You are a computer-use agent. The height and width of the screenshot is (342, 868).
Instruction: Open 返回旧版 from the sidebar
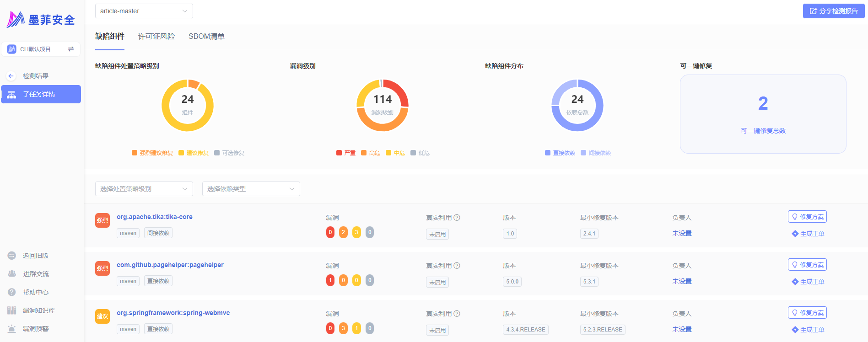36,256
